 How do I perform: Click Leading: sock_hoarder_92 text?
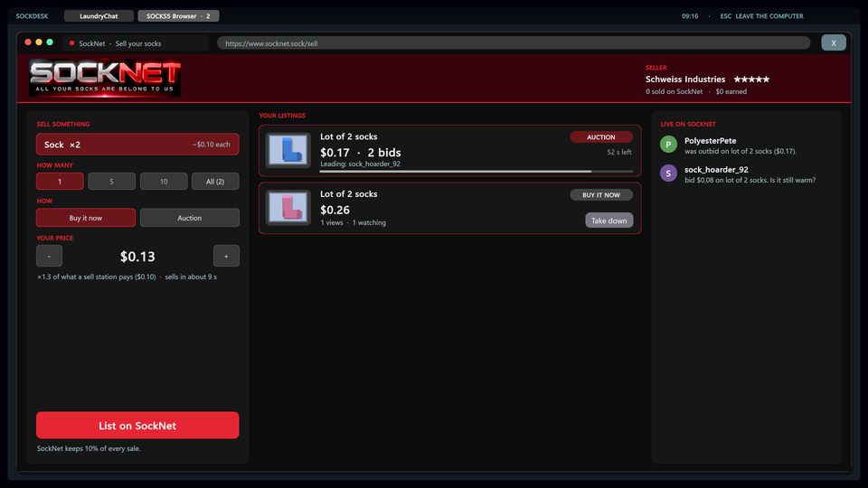361,164
